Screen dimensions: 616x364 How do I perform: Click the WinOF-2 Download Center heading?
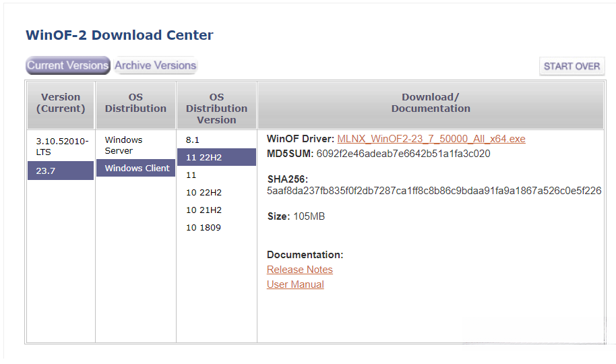point(119,35)
